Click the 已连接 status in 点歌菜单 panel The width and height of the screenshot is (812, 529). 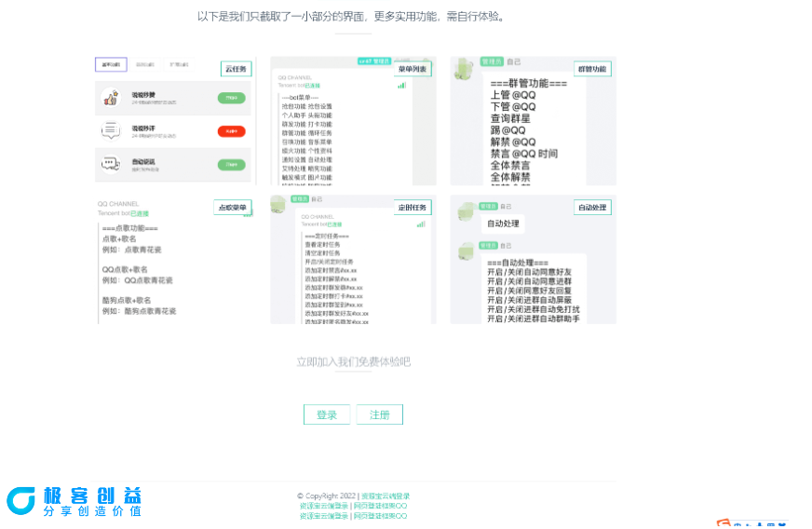(x=140, y=213)
